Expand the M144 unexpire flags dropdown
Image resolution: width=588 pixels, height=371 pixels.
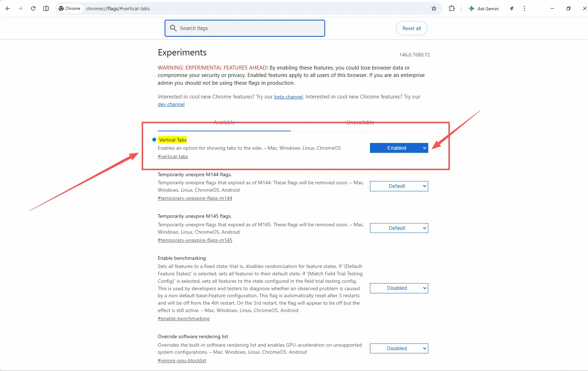click(x=399, y=186)
